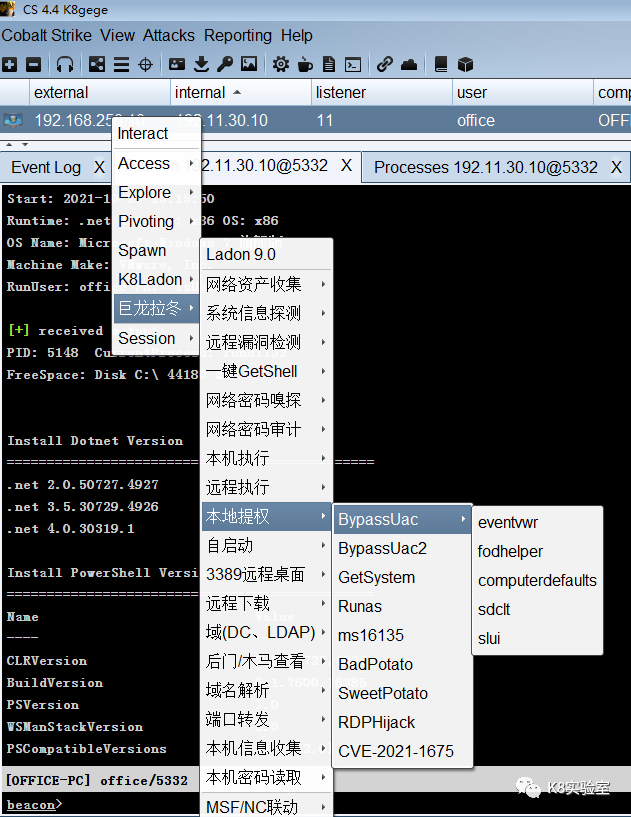
Task: Select CVE-2021-1675 option
Action: pos(402,751)
